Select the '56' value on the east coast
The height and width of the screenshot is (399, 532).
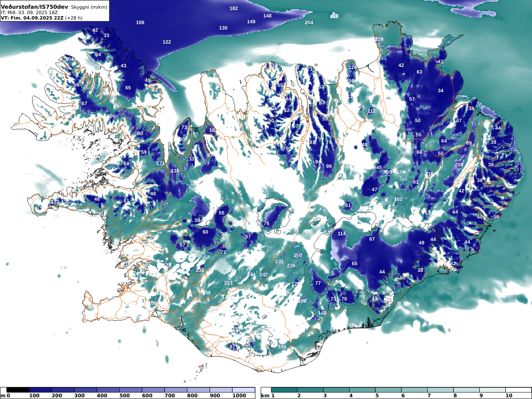click(x=496, y=217)
